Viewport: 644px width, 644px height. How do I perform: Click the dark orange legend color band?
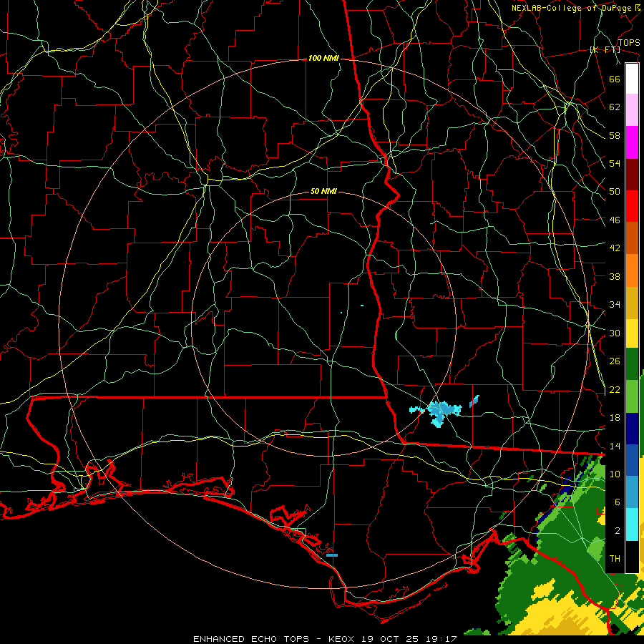[x=632, y=238]
